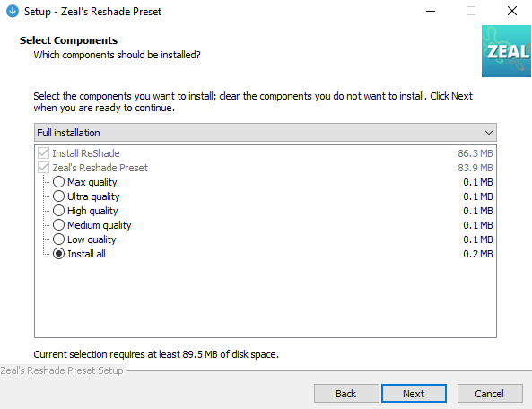This screenshot has width=532, height=409.
Task: Minimize the setup window
Action: tap(431, 11)
